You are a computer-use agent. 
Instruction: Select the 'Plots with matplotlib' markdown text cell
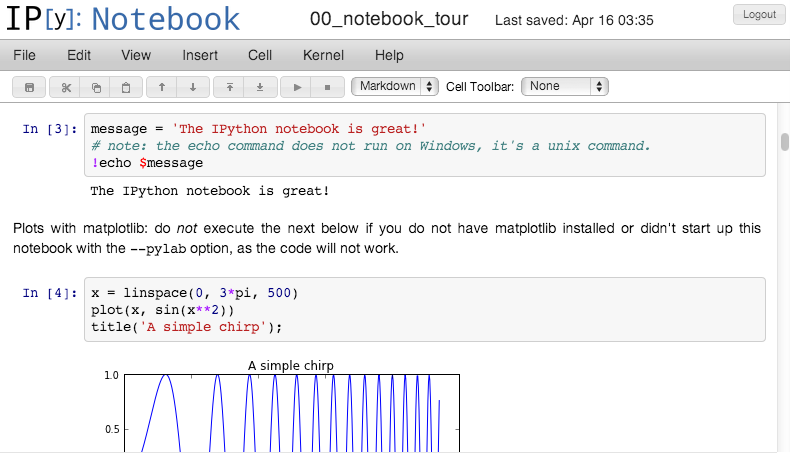pyautogui.click(x=387, y=238)
